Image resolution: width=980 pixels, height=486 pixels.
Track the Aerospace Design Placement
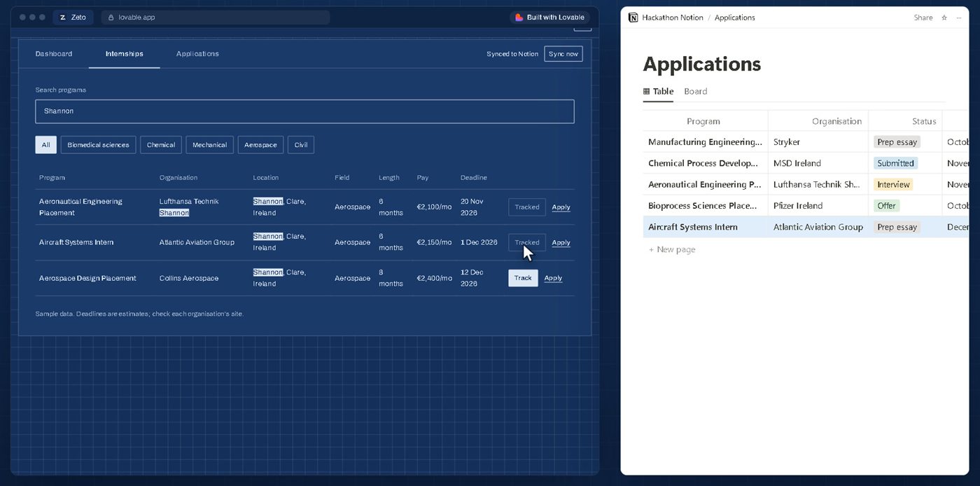click(523, 278)
